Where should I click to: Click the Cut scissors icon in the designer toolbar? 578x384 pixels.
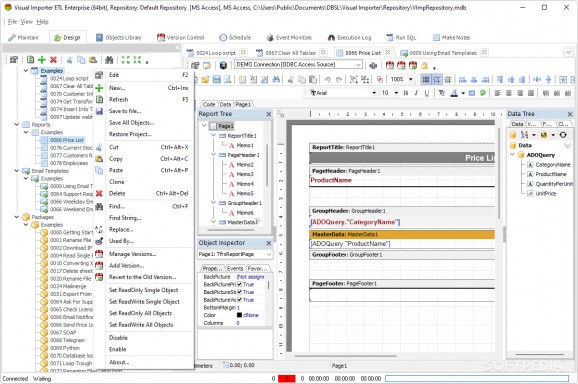tap(290, 79)
